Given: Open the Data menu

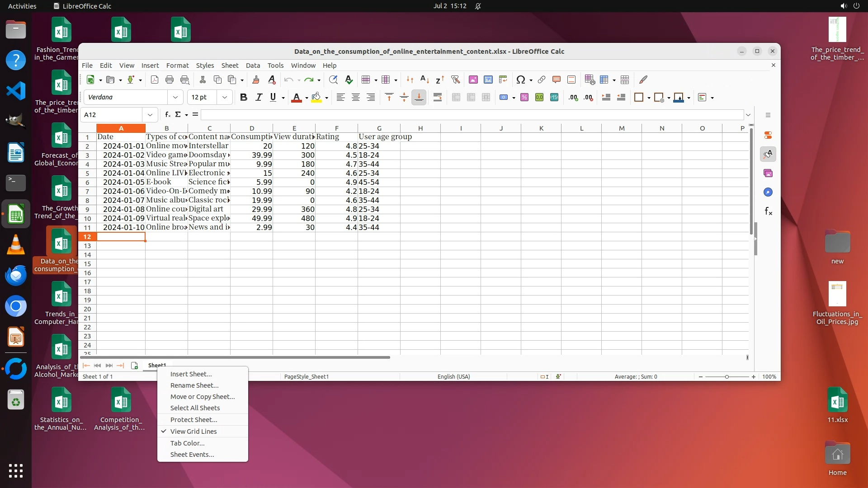Looking at the screenshot, I should pos(253,66).
